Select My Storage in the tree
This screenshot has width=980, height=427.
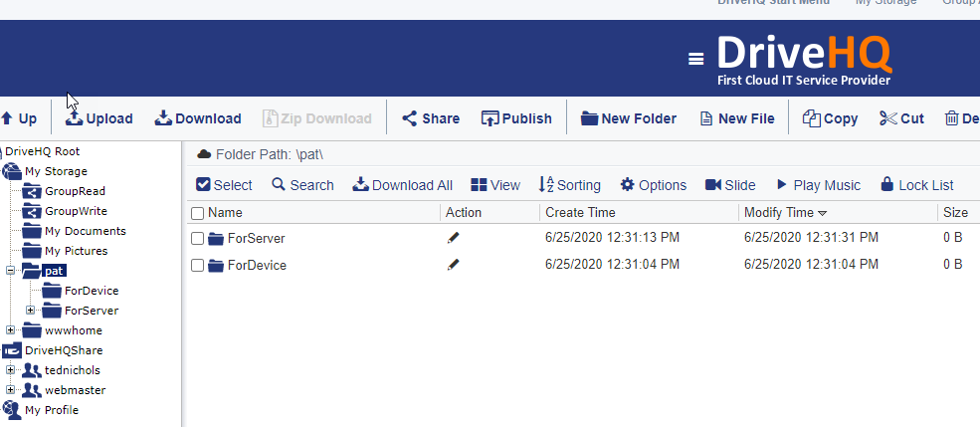[56, 171]
